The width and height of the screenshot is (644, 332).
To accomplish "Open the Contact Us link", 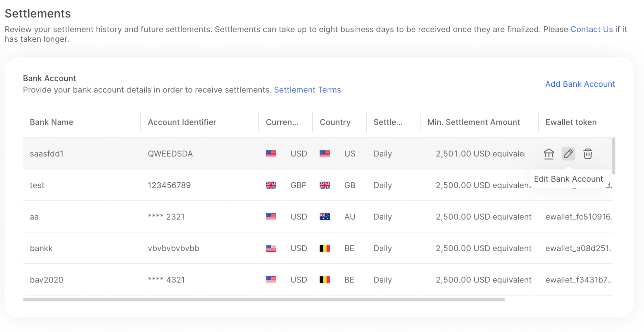I will point(591,29).
